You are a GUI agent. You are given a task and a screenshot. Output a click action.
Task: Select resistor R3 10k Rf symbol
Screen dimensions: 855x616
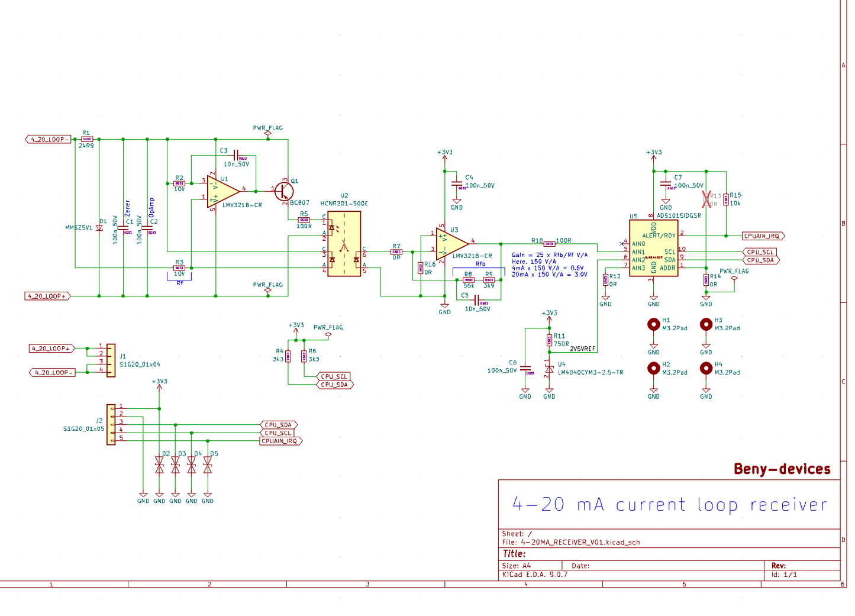[x=179, y=268]
